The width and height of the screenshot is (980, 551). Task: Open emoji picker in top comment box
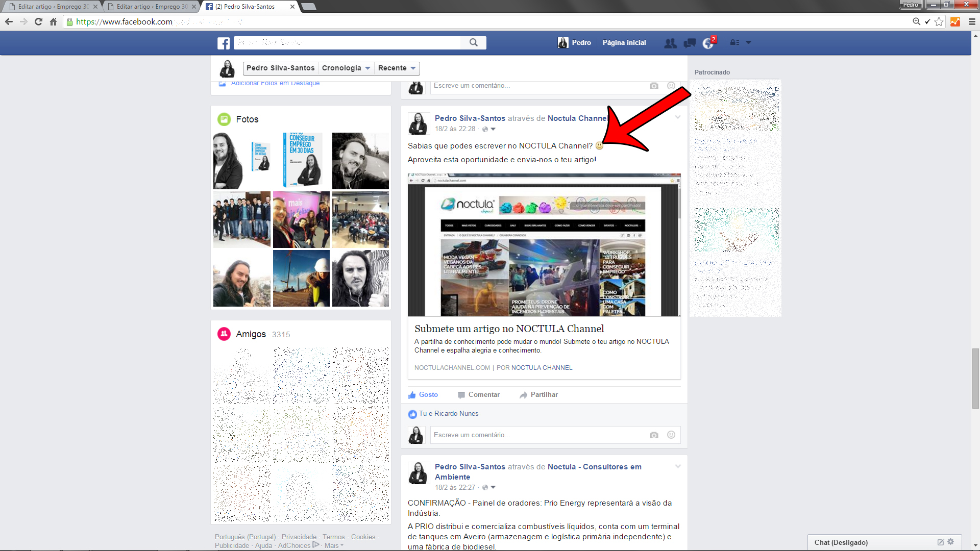(x=671, y=86)
